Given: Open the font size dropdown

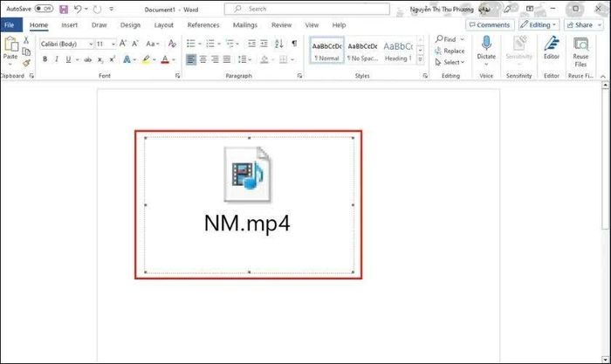Looking at the screenshot, I should coord(113,44).
